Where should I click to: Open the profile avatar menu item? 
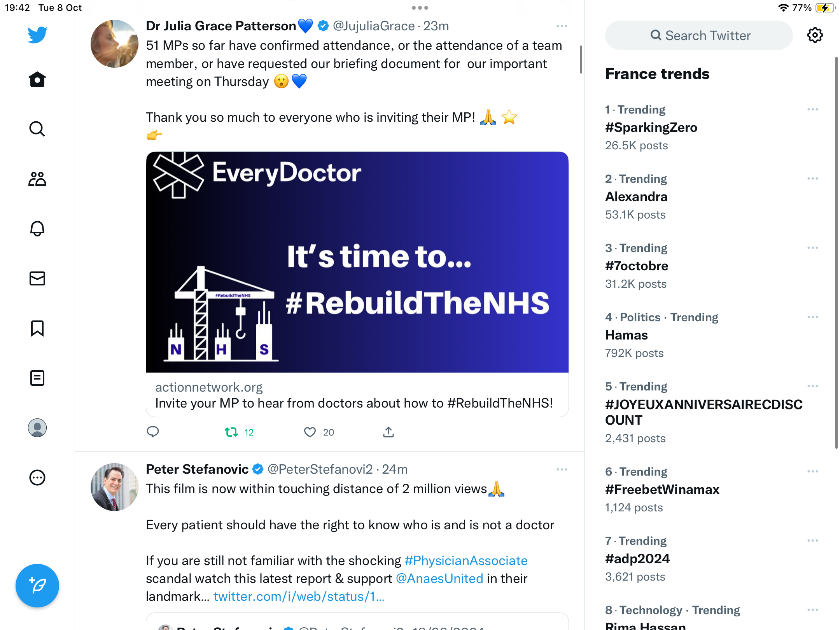(37, 428)
